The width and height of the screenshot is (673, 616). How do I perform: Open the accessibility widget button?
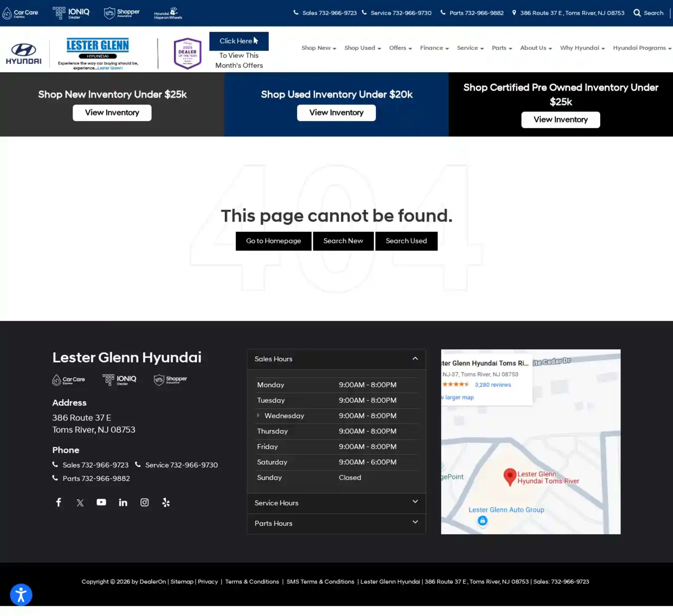coord(21,595)
